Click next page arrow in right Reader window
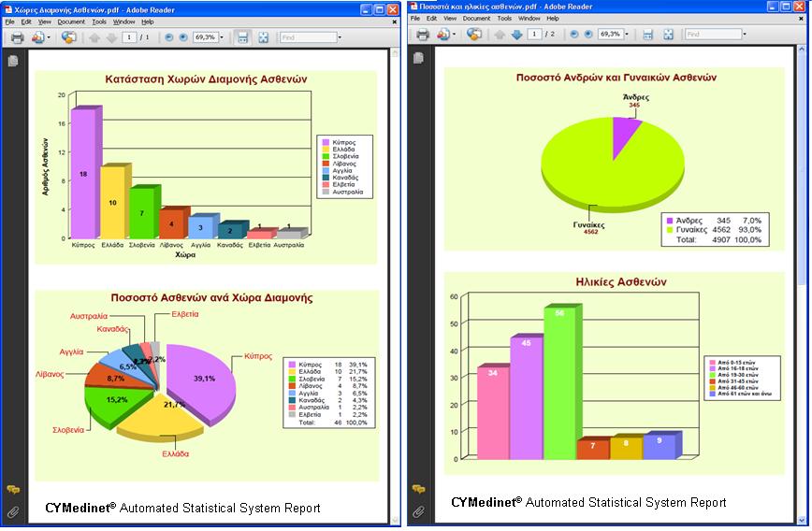The image size is (812, 531). tap(517, 35)
